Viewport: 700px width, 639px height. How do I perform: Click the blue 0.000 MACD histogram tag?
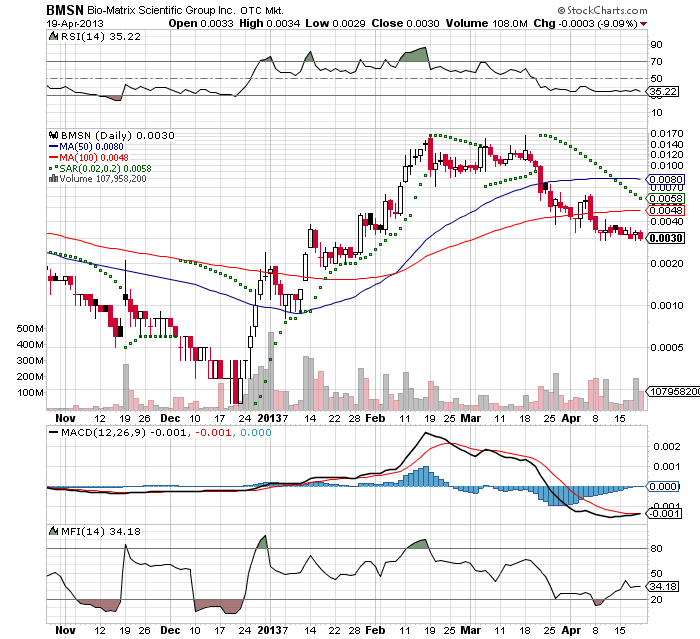663,487
